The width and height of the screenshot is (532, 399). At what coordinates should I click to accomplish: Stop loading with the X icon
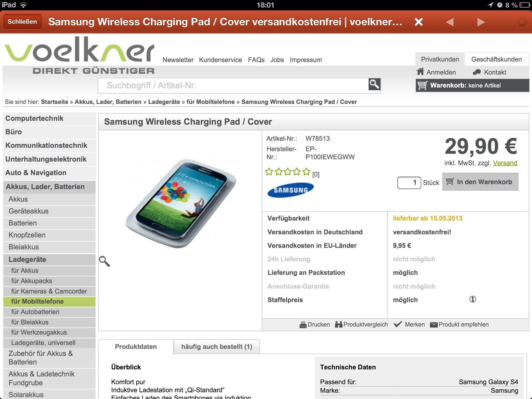click(x=419, y=22)
